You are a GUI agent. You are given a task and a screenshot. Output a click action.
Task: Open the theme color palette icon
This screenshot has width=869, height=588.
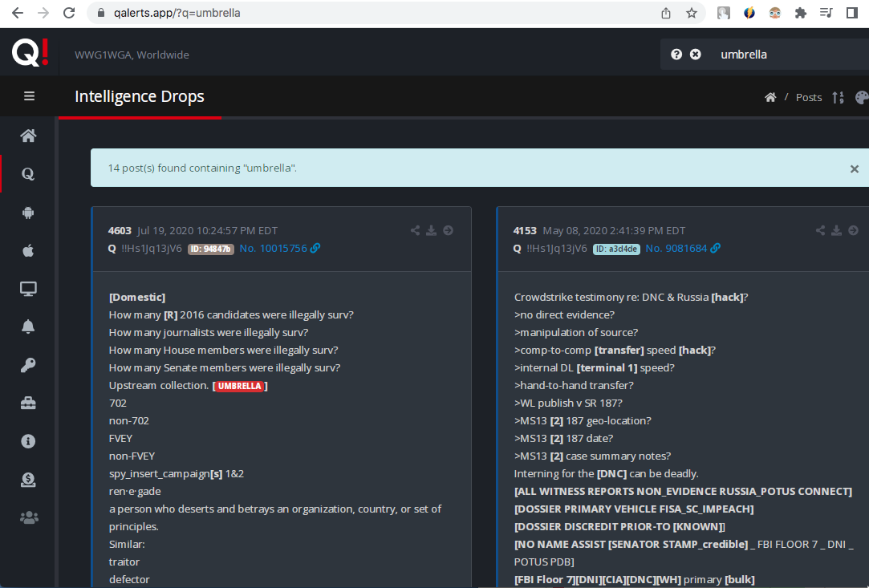(x=862, y=98)
